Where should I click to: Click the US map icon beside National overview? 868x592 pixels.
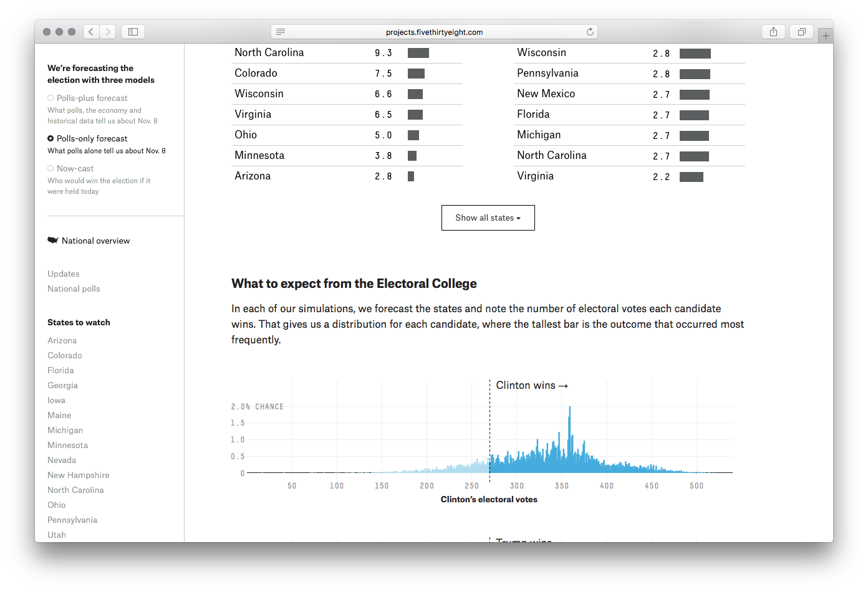tap(52, 239)
